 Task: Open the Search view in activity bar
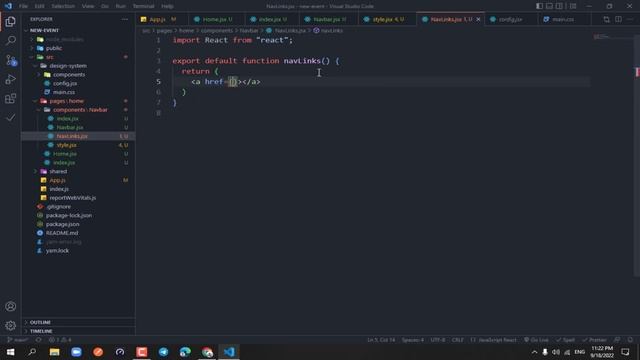(x=11, y=40)
